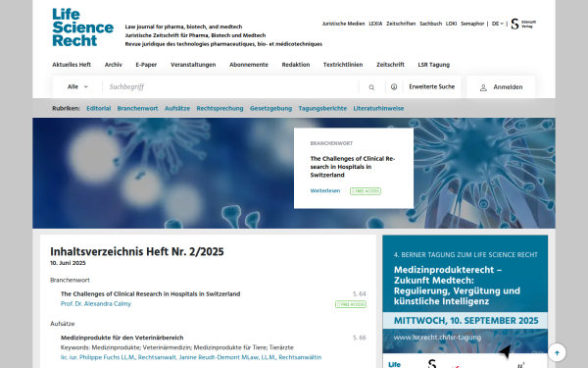This screenshot has width=588, height=368.
Task: Open the LSR Tagung menu item
Action: click(x=433, y=65)
